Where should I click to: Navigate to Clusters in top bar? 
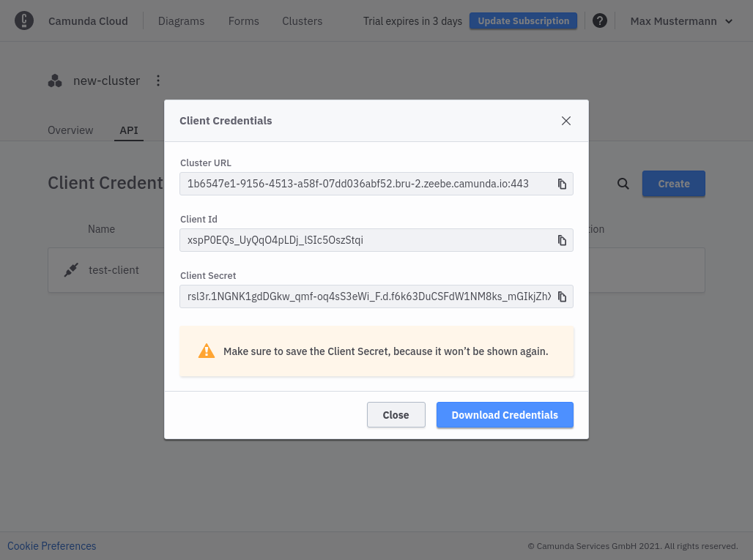302,20
